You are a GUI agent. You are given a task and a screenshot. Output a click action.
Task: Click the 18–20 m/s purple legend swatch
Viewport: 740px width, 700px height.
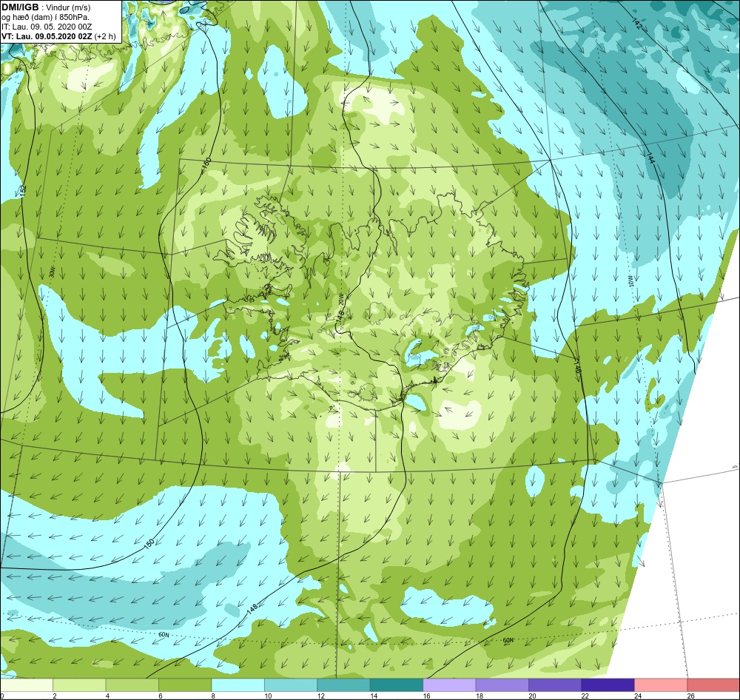tap(502, 685)
